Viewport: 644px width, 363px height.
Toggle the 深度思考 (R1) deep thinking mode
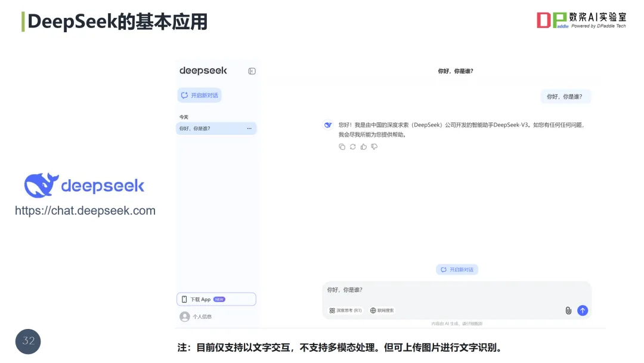345,310
